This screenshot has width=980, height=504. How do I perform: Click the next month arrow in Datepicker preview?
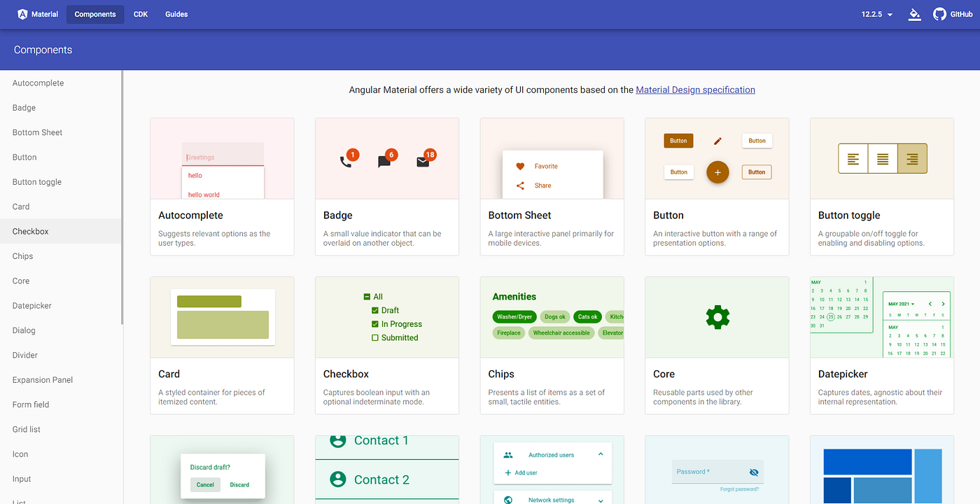944,304
